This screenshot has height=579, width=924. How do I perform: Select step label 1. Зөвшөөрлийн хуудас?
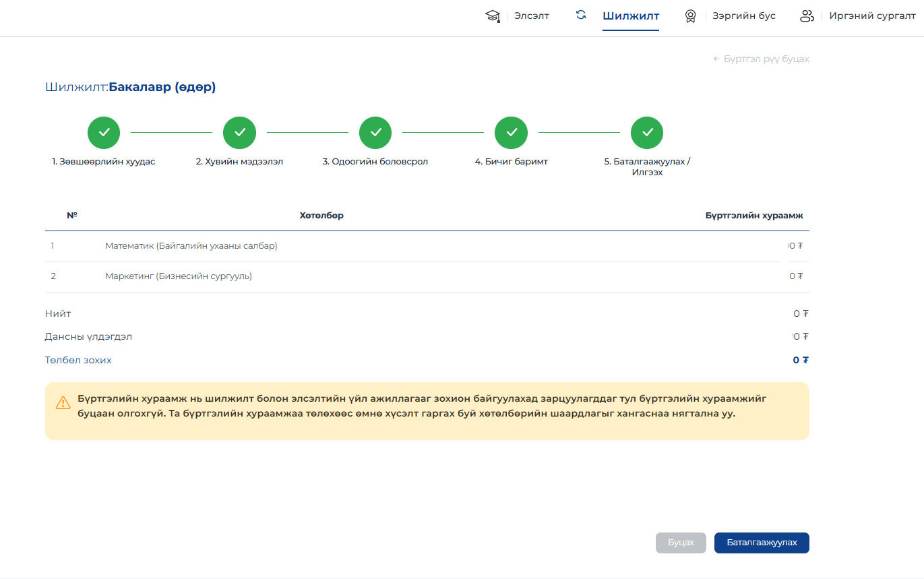(104, 162)
